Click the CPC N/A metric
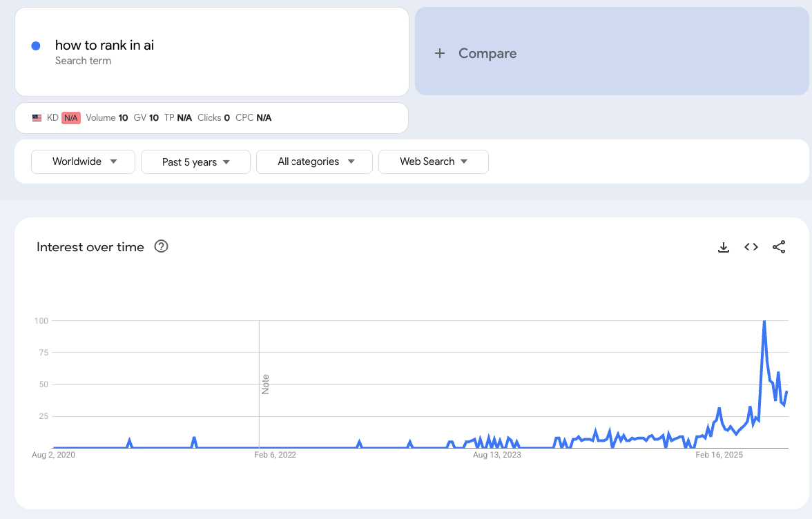 coord(253,118)
